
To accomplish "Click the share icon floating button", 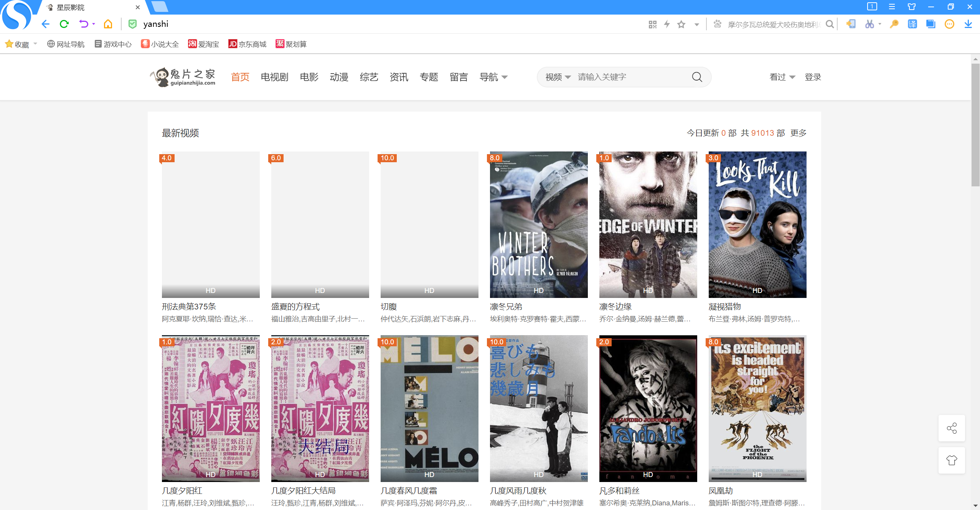I will (952, 428).
